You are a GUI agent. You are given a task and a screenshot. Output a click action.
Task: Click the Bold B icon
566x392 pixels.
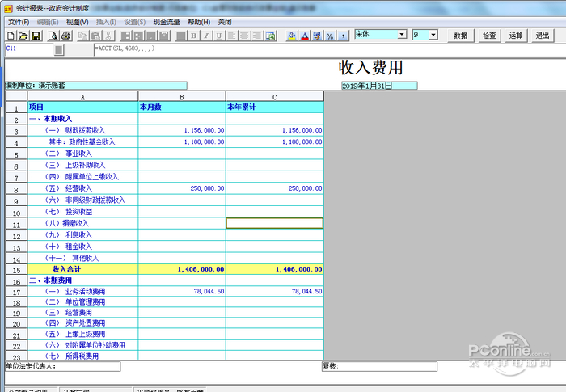click(x=194, y=36)
